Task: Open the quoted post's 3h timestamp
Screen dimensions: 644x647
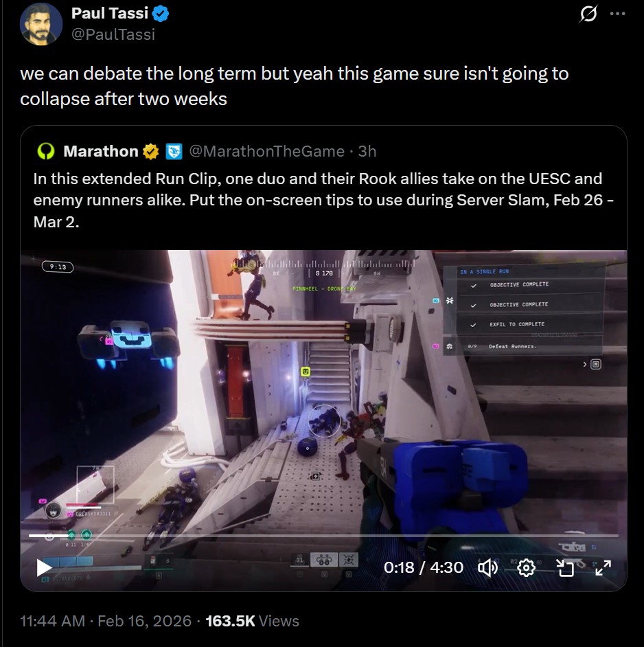Action: (367, 151)
